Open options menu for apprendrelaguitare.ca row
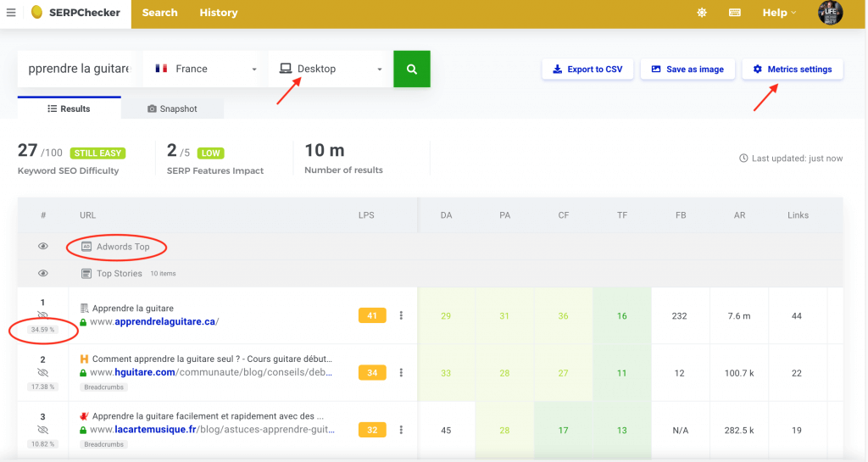868x462 pixels. [401, 315]
